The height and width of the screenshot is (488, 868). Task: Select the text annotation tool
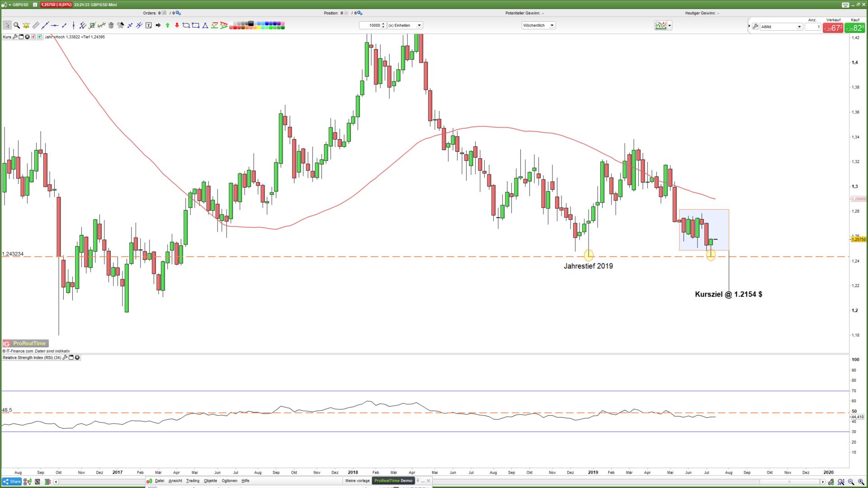point(149,25)
